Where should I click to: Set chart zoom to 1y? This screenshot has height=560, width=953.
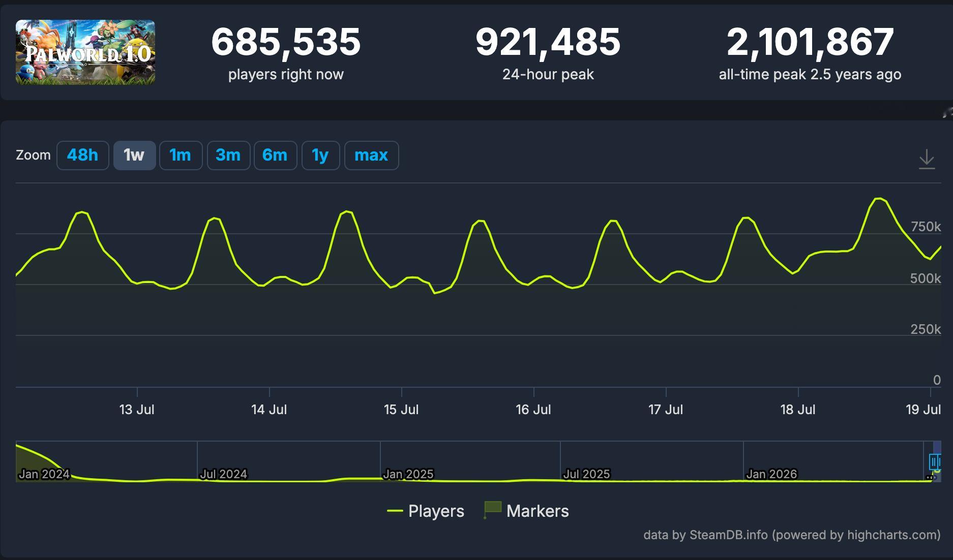coord(320,155)
